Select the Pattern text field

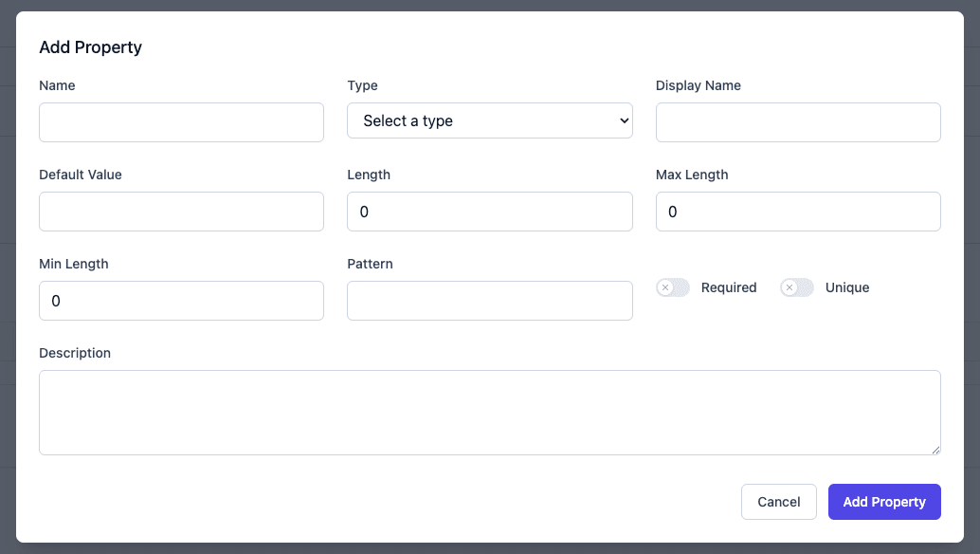point(489,300)
